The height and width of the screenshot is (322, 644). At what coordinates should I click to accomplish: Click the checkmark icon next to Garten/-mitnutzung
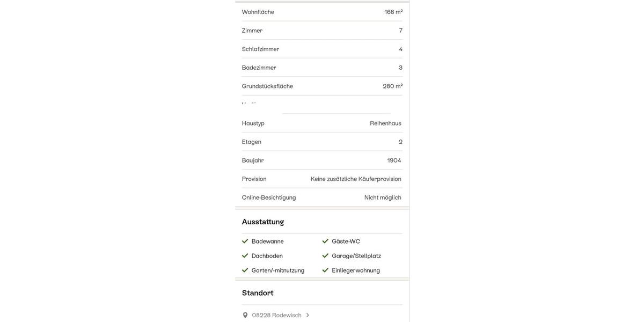point(245,270)
